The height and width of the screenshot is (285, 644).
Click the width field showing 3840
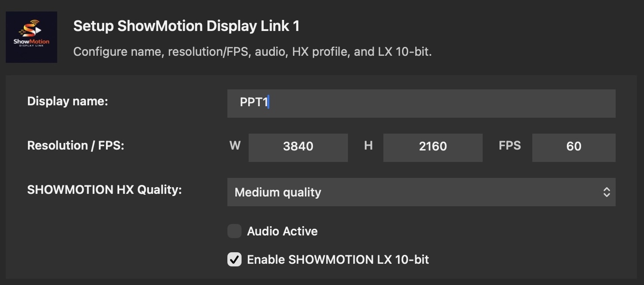[298, 147]
